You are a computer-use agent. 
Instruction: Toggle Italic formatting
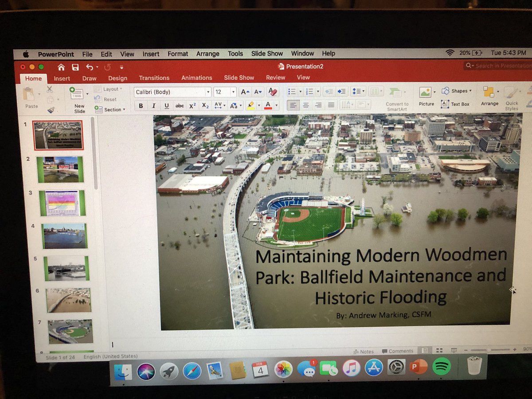coord(154,106)
